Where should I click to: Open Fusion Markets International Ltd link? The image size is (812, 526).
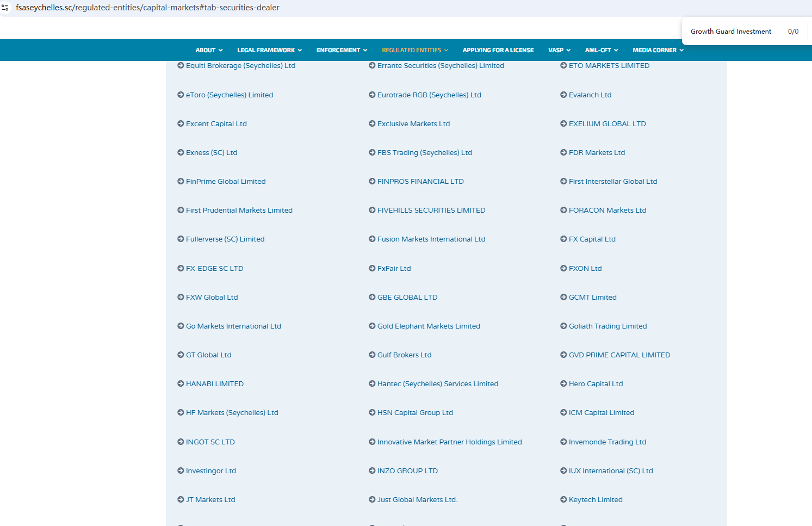[431, 239]
